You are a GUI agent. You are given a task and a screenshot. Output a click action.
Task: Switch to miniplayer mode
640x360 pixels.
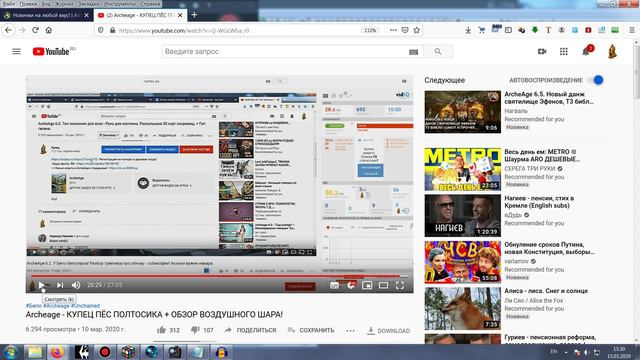pyautogui.click(x=367, y=285)
